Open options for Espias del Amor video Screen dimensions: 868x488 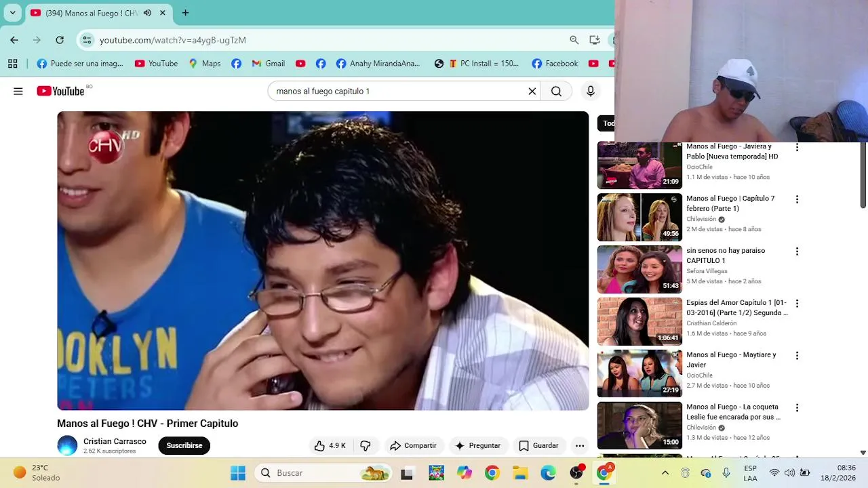797,304
